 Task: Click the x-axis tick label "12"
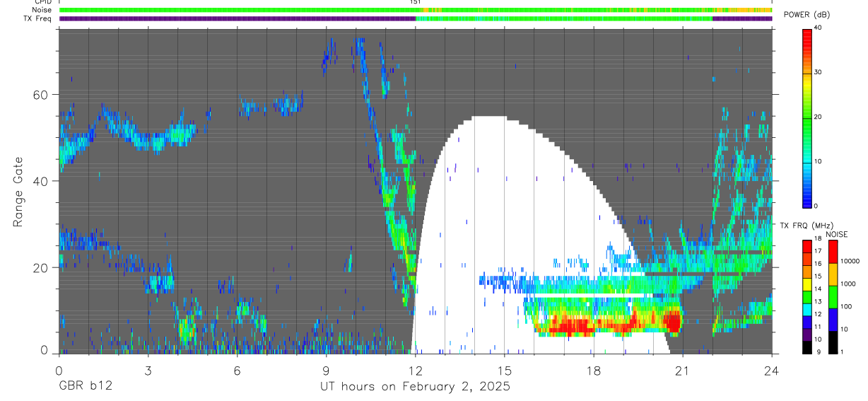pos(415,371)
